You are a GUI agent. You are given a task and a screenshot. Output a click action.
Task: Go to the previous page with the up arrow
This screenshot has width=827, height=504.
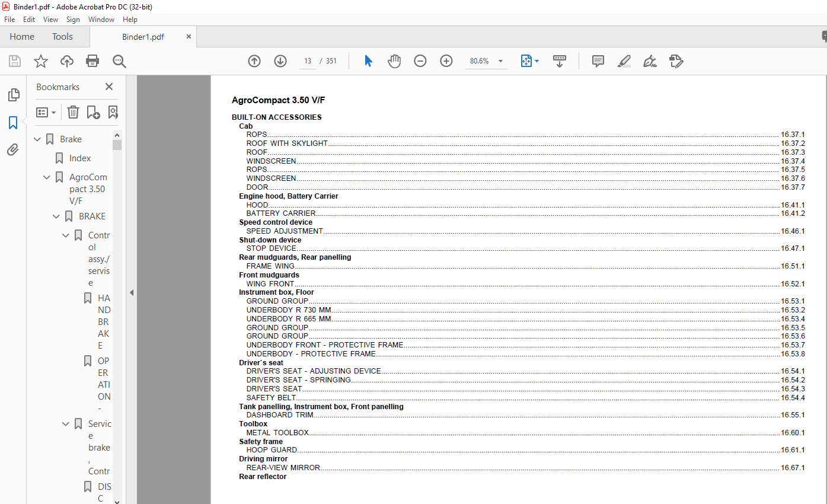[254, 61]
